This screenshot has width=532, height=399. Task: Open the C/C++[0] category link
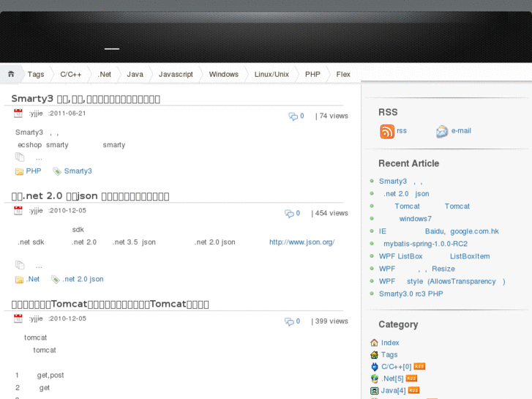(x=397, y=367)
